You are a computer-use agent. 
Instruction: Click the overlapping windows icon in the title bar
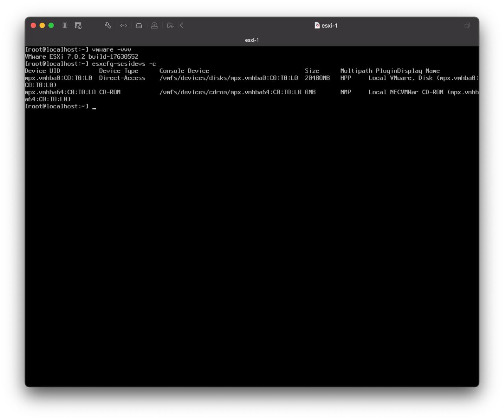click(467, 26)
